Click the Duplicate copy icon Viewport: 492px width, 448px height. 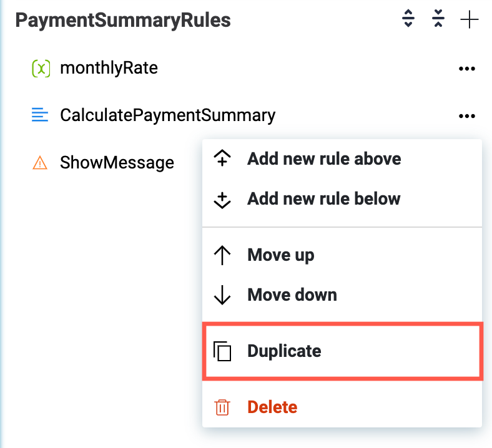[222, 351]
